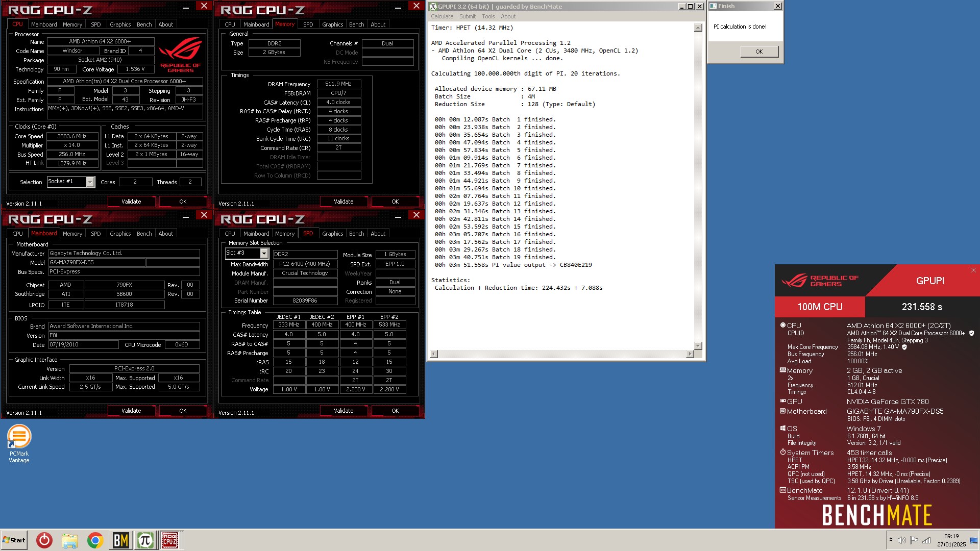This screenshot has height=551, width=980.
Task: Click the red power icon in taskbar
Action: (x=44, y=540)
